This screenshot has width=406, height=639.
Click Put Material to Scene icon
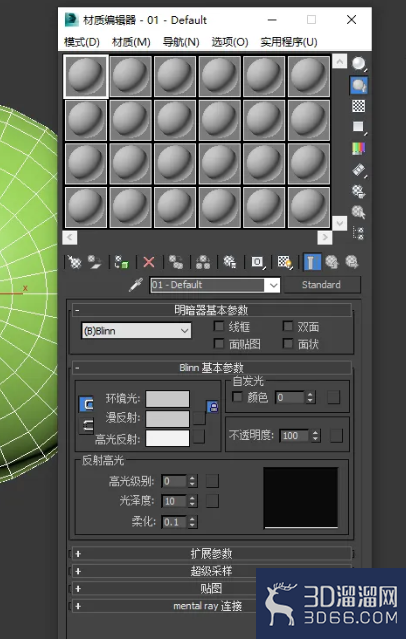[95, 262]
